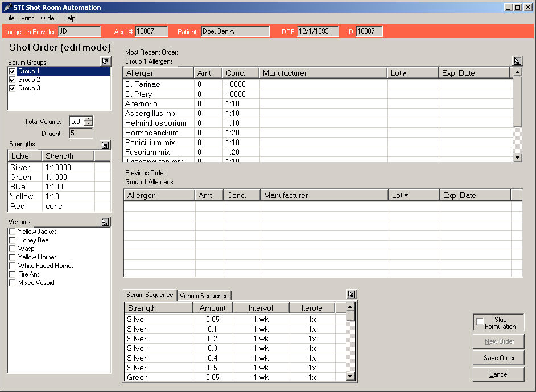Click the Allergen header in Most Recent Order
The image size is (536, 392).
click(x=158, y=73)
